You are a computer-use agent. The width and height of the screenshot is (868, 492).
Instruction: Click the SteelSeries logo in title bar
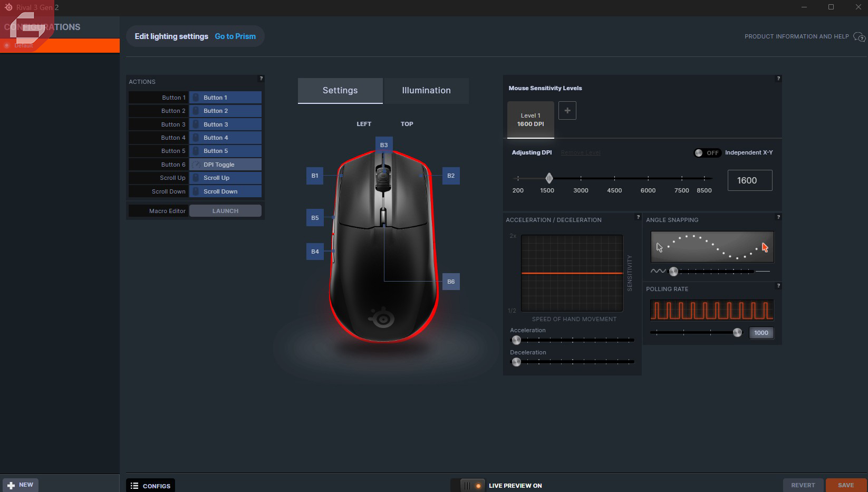8,7
